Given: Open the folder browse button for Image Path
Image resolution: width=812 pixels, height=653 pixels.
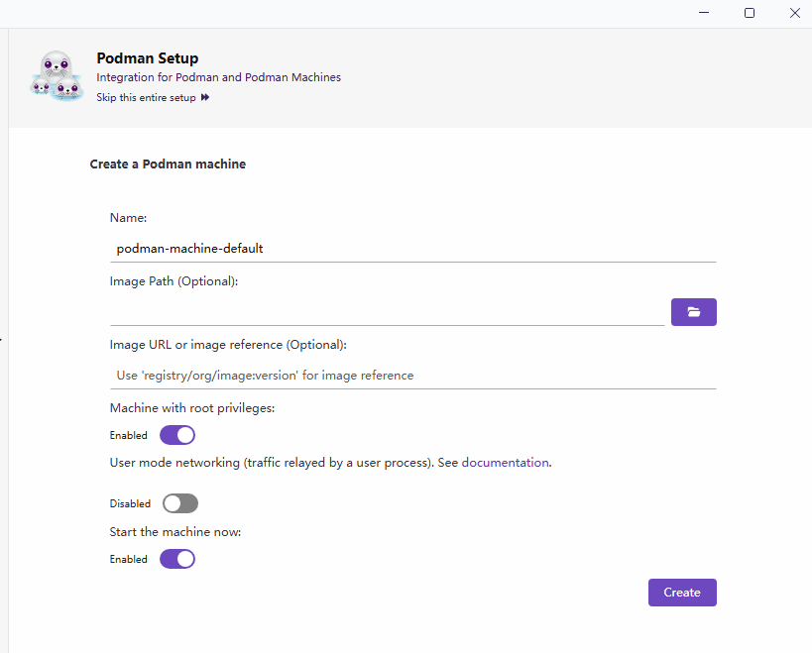Looking at the screenshot, I should [693, 312].
